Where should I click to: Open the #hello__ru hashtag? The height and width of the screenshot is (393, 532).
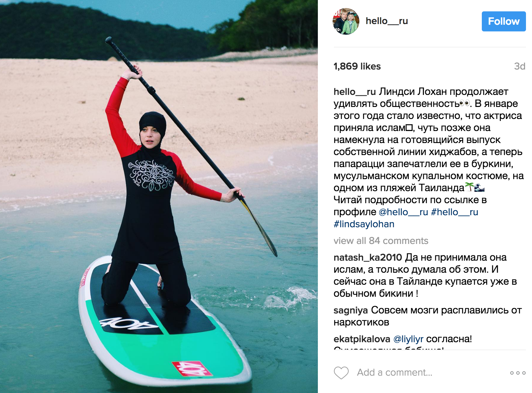[x=454, y=212]
